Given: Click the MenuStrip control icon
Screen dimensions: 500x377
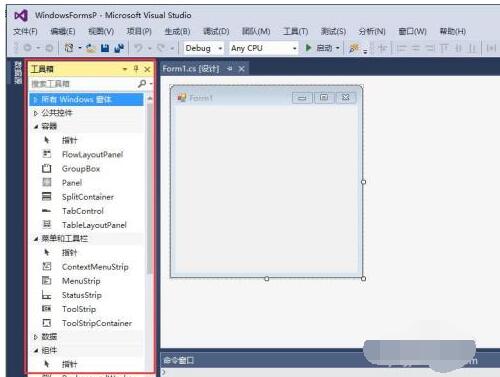Looking at the screenshot, I should click(x=47, y=281).
